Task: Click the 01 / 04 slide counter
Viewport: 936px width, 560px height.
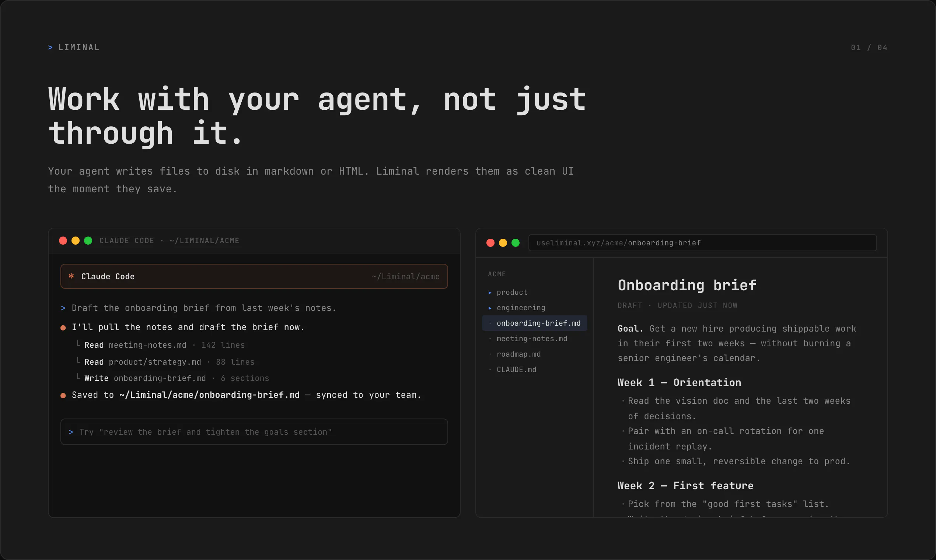Action: tap(869, 48)
